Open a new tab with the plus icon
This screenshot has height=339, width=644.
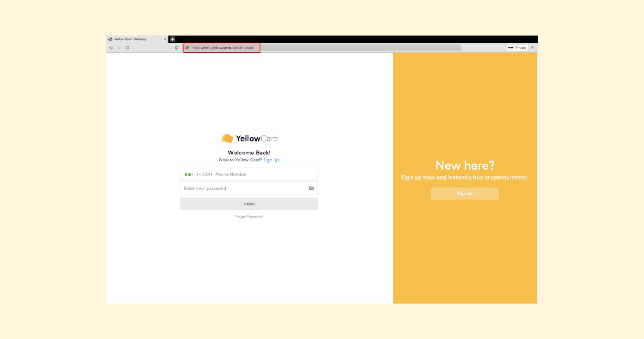point(172,39)
